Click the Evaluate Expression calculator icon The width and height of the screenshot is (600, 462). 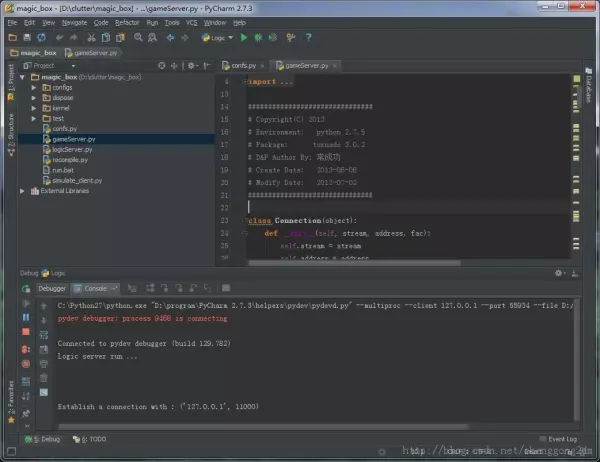pyautogui.click(x=226, y=288)
